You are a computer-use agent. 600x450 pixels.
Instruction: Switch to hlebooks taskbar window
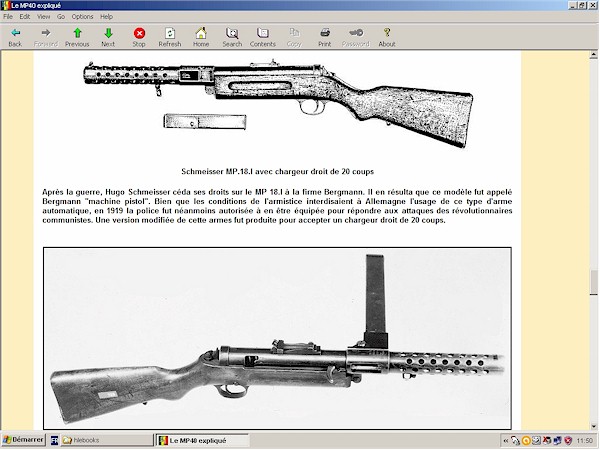pos(107,440)
